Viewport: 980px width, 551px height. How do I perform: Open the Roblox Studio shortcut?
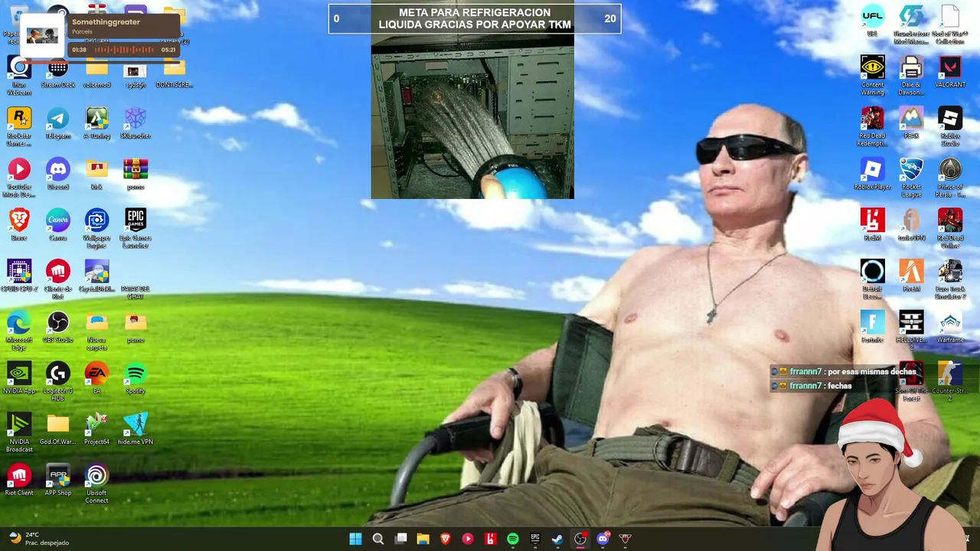coord(950,127)
